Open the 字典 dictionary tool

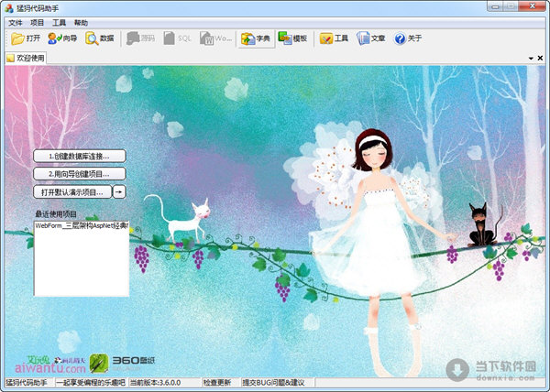click(256, 38)
